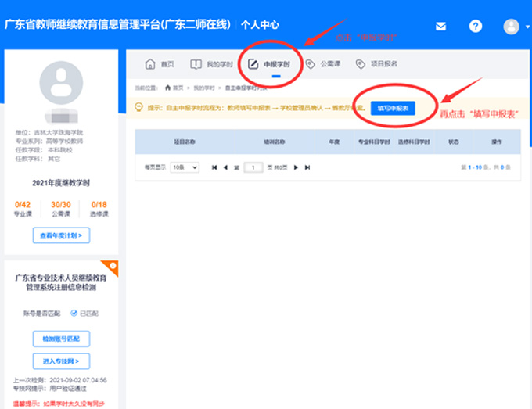The width and height of the screenshot is (532, 409).
Task: Click the page number input field
Action: pyautogui.click(x=253, y=167)
